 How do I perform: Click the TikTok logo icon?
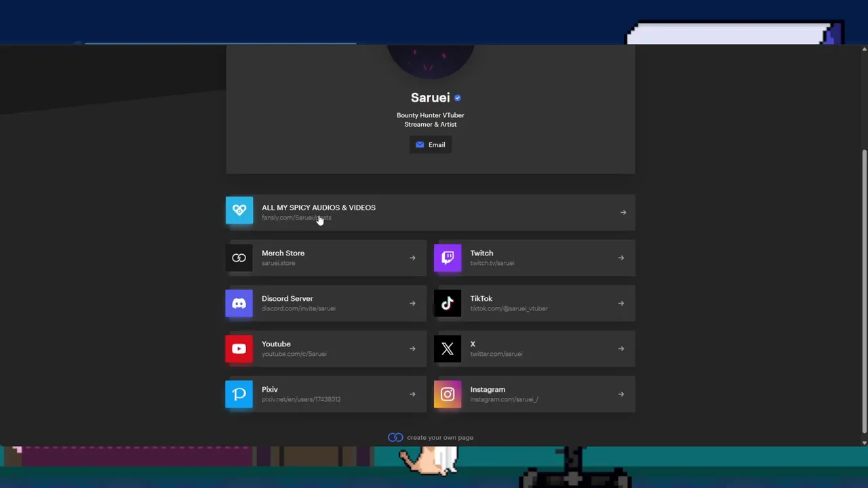(x=448, y=303)
